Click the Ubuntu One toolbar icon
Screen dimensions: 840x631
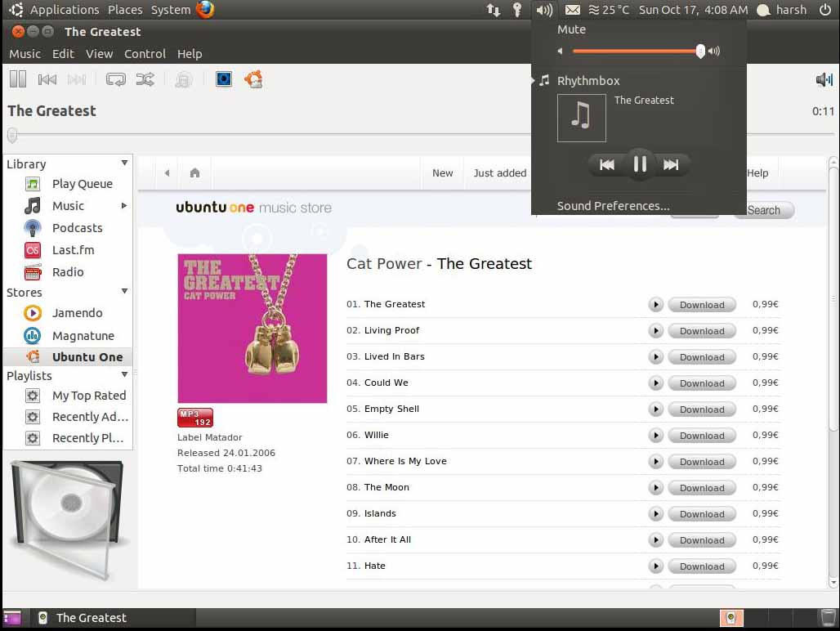click(253, 79)
